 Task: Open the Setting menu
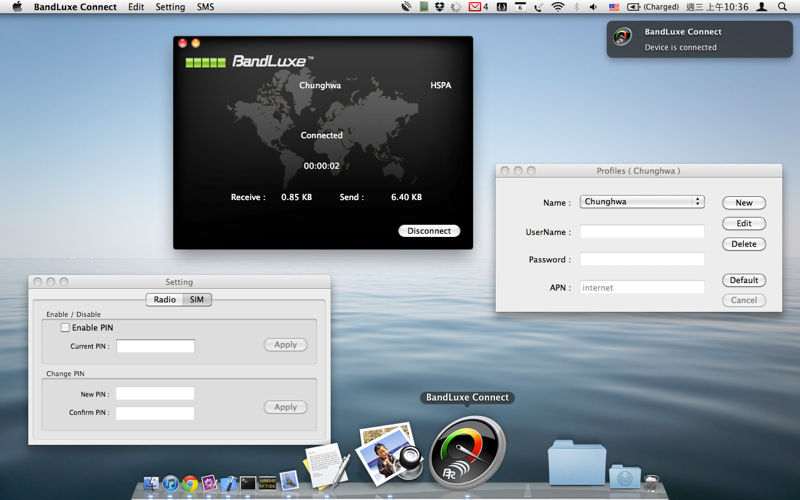pyautogui.click(x=170, y=7)
